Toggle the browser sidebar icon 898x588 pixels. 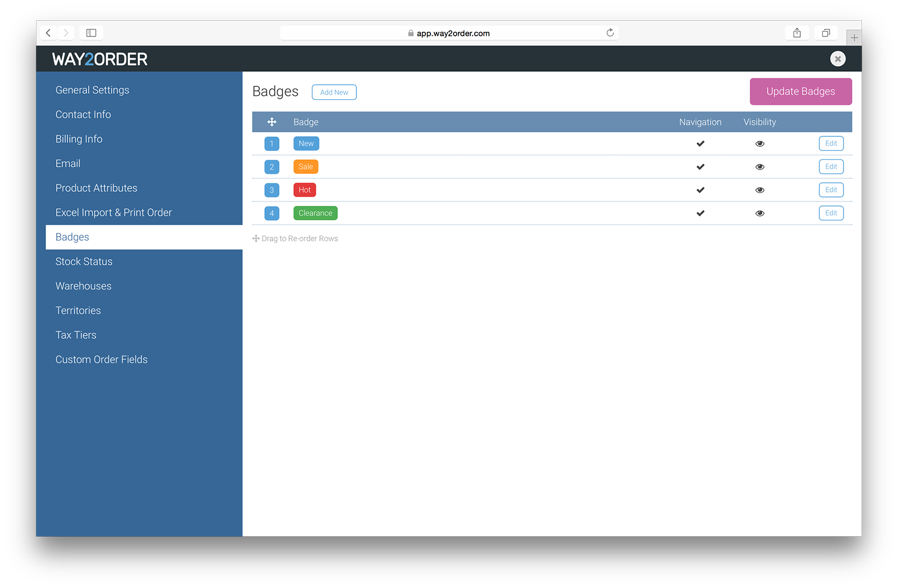point(91,33)
